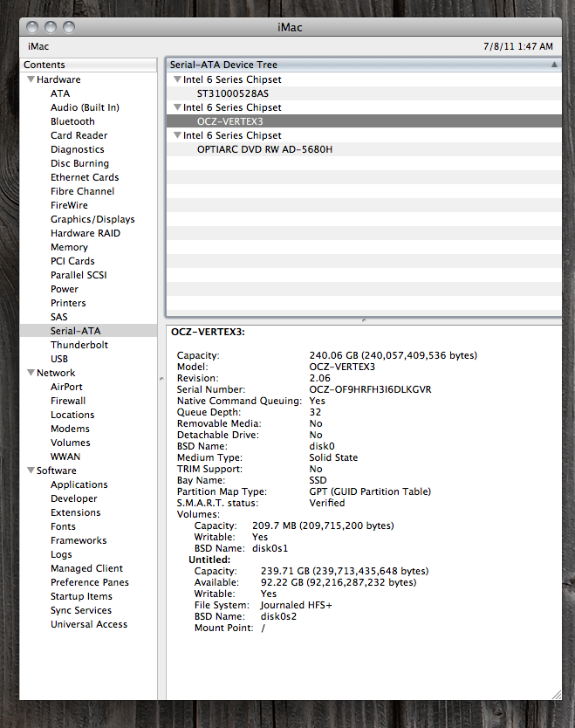Screen dimensions: 575x728
Task: Click the 240.06 GB capacity value
Action: [x=394, y=355]
